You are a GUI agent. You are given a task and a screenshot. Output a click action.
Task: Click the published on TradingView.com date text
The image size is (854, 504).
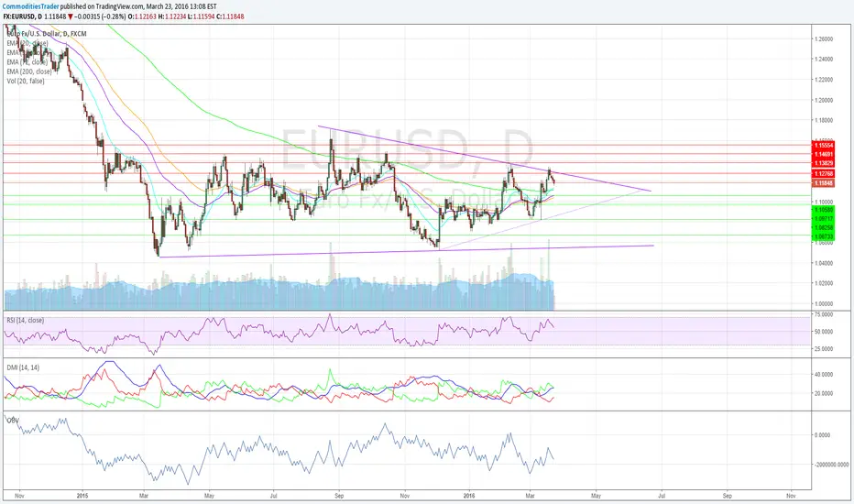click(x=138, y=6)
